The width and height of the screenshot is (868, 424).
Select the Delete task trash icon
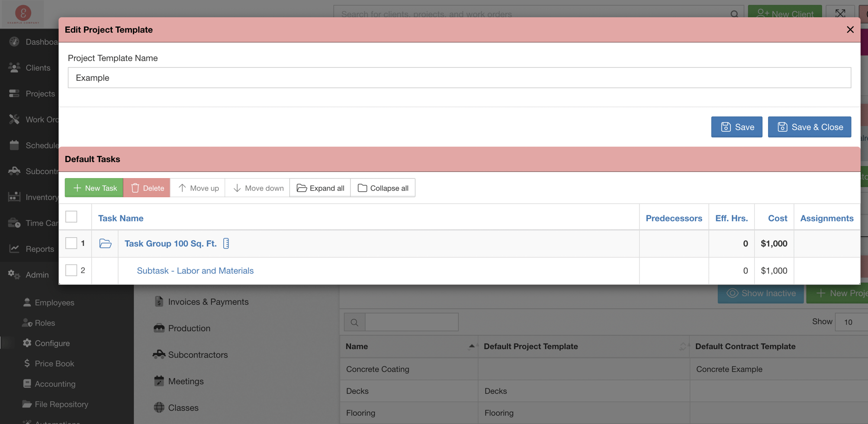tap(135, 188)
